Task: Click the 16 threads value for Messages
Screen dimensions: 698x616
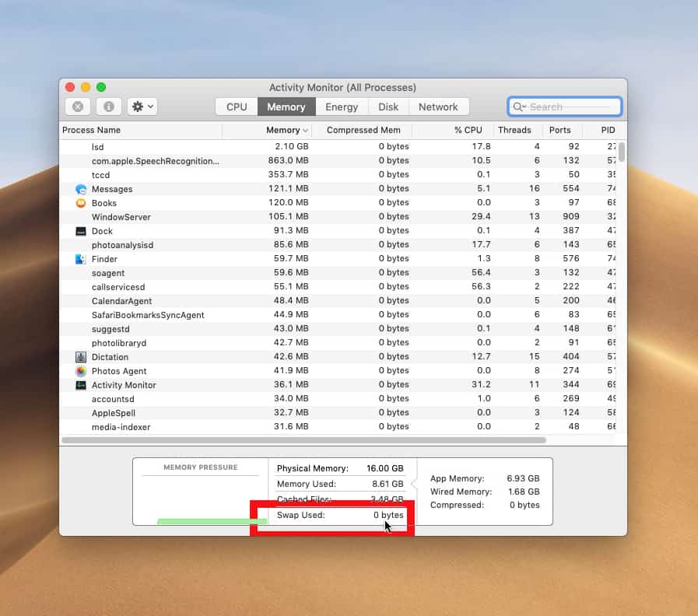Action: click(535, 188)
